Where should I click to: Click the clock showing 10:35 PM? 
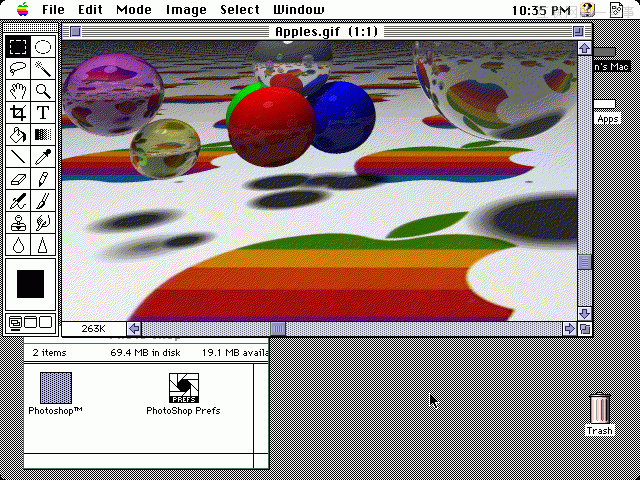pos(541,10)
